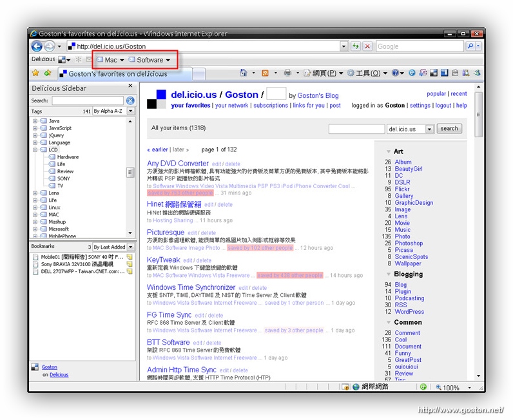Close the Delicious Sidebar with its X

[x=130, y=86]
